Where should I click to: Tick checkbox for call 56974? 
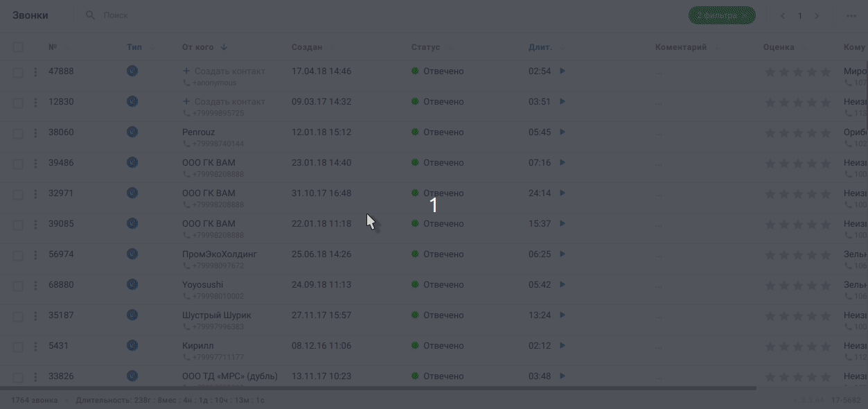[x=18, y=255]
